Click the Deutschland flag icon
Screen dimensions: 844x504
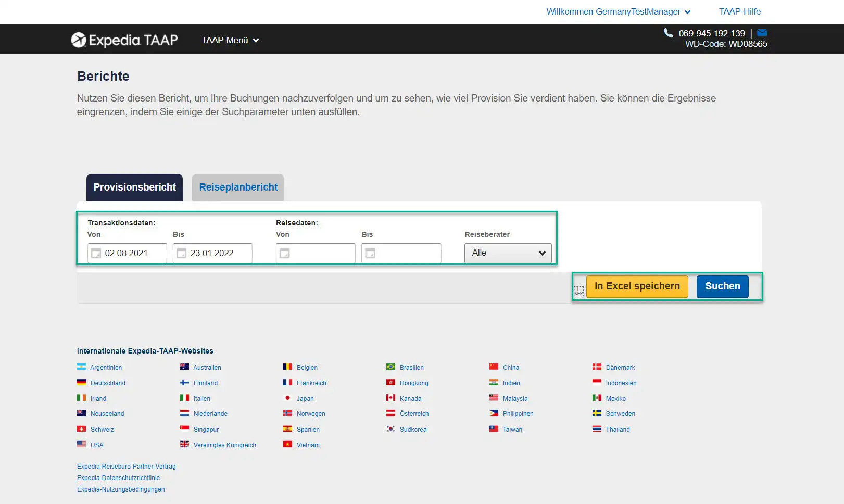coord(81,382)
